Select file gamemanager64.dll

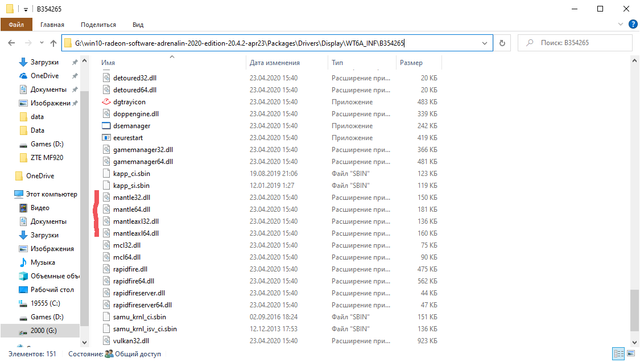point(143,162)
